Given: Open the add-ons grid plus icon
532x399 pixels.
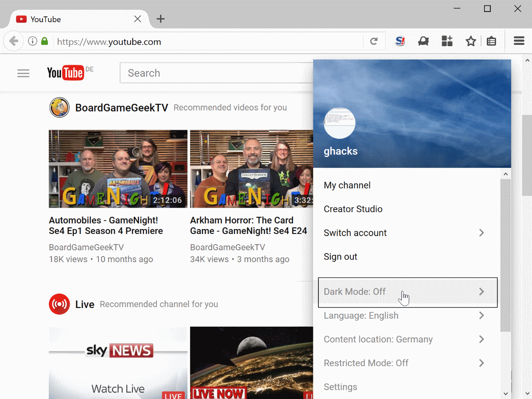Looking at the screenshot, I should pyautogui.click(x=447, y=41).
